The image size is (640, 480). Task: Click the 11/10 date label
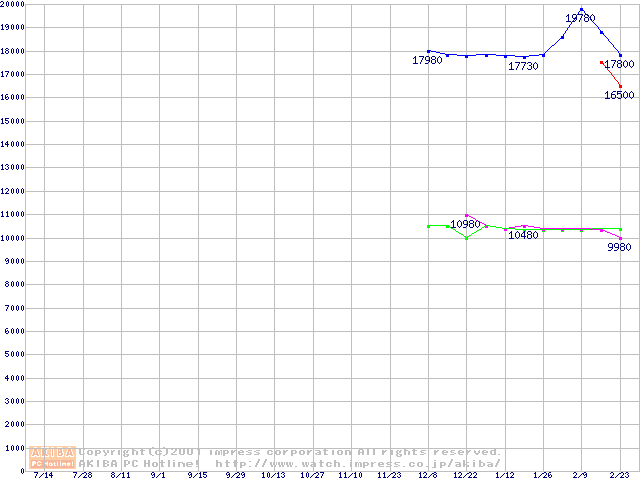tap(350, 475)
